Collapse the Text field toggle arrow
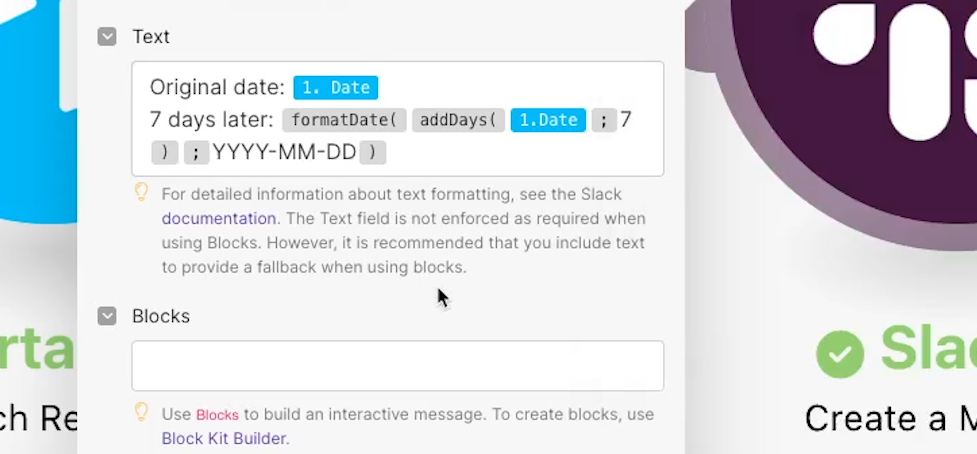The height and width of the screenshot is (454, 977). click(x=107, y=37)
